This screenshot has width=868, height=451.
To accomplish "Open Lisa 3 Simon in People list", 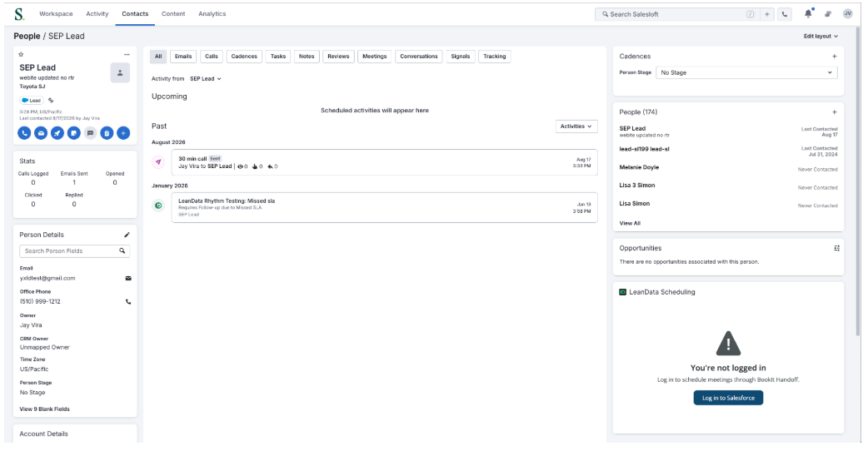I will pos(636,186).
